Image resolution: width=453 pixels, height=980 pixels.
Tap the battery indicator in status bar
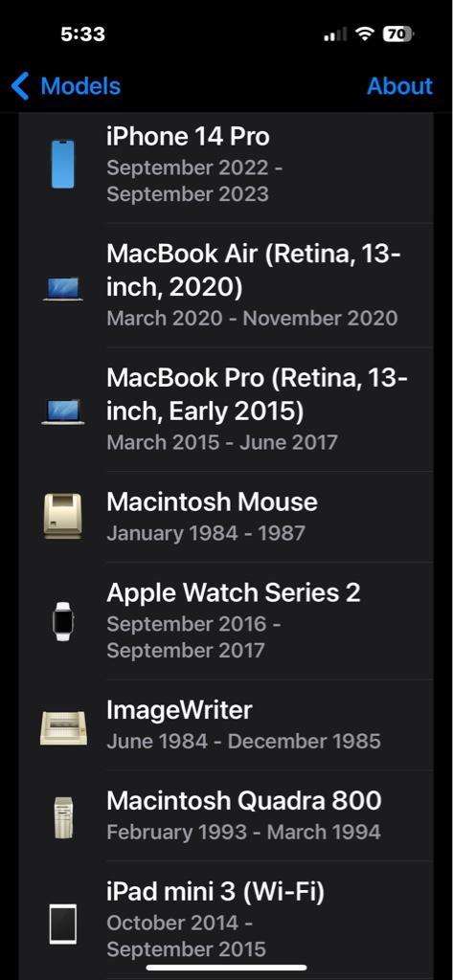point(398,33)
